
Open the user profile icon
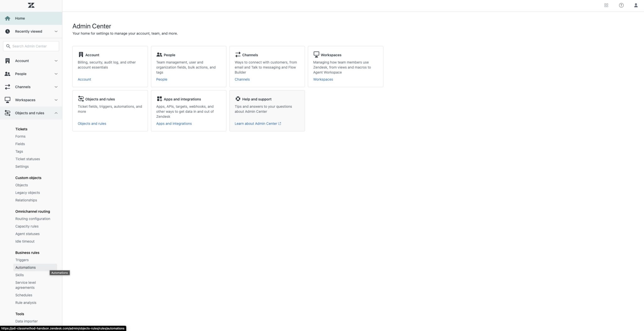coord(636,5)
